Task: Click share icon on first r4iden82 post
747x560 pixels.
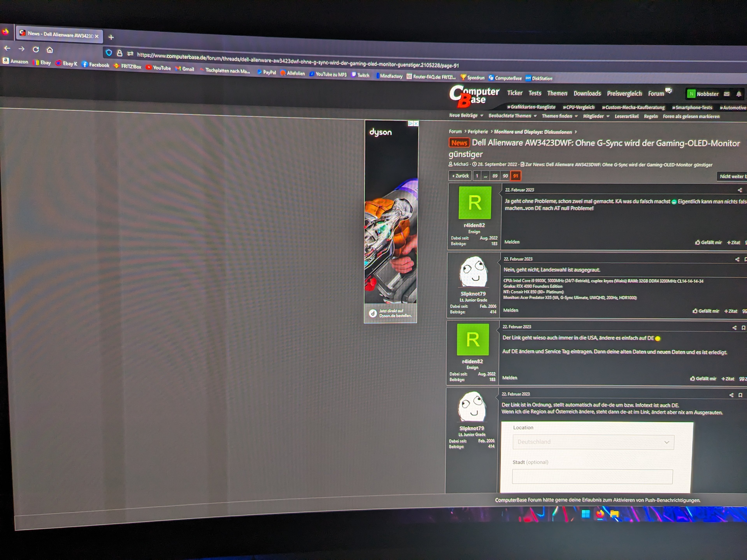Action: point(740,190)
